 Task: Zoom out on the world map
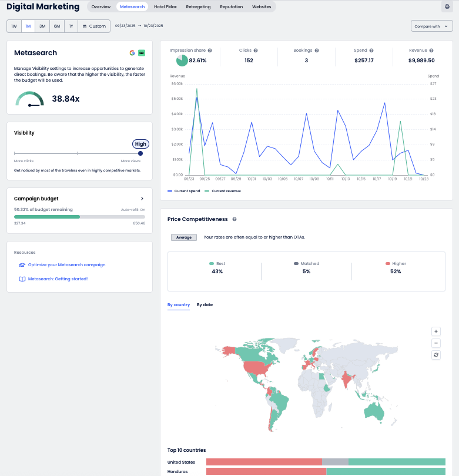435,343
